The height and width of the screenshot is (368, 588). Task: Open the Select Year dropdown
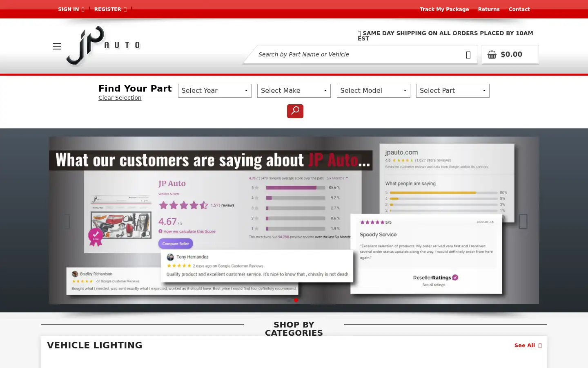[x=215, y=91]
